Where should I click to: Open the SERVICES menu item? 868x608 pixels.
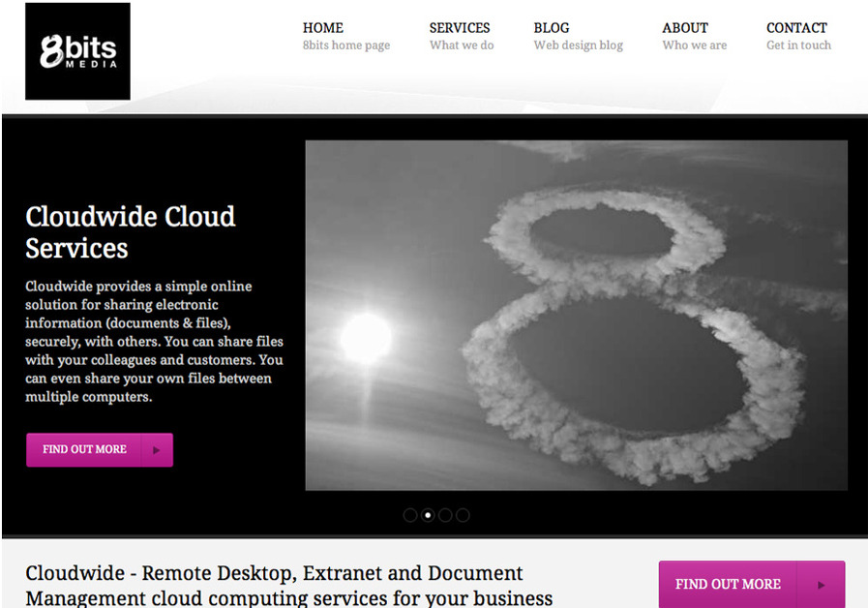coord(460,28)
